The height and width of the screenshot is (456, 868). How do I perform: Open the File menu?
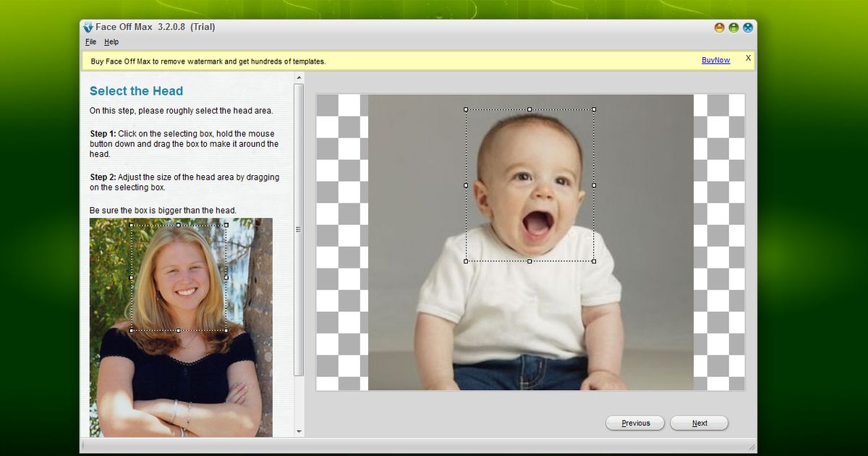90,42
